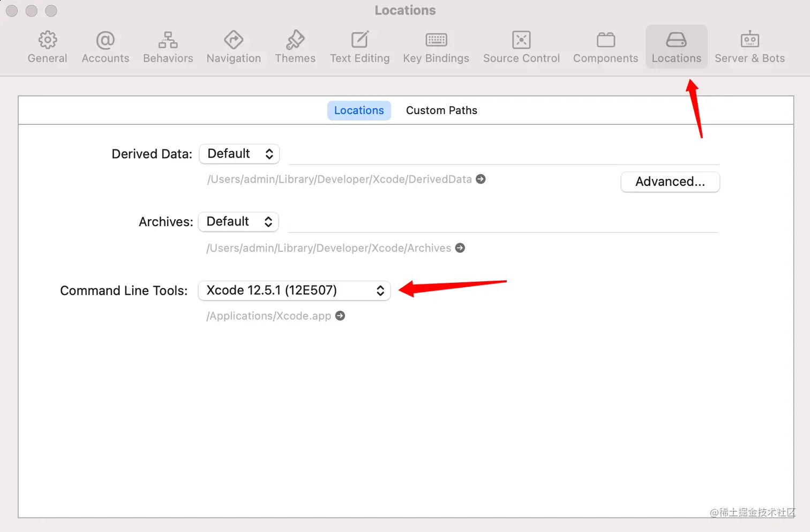
Task: Open the Text Editing preferences pane
Action: point(359,47)
